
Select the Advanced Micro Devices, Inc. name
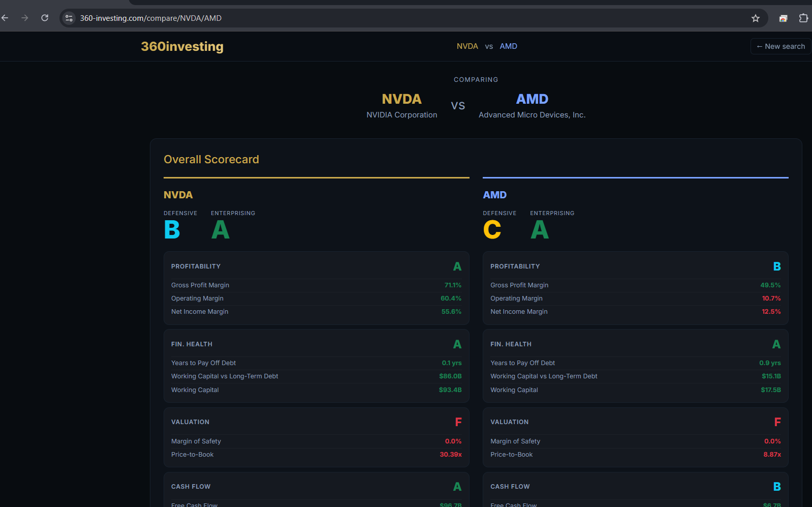(532, 115)
